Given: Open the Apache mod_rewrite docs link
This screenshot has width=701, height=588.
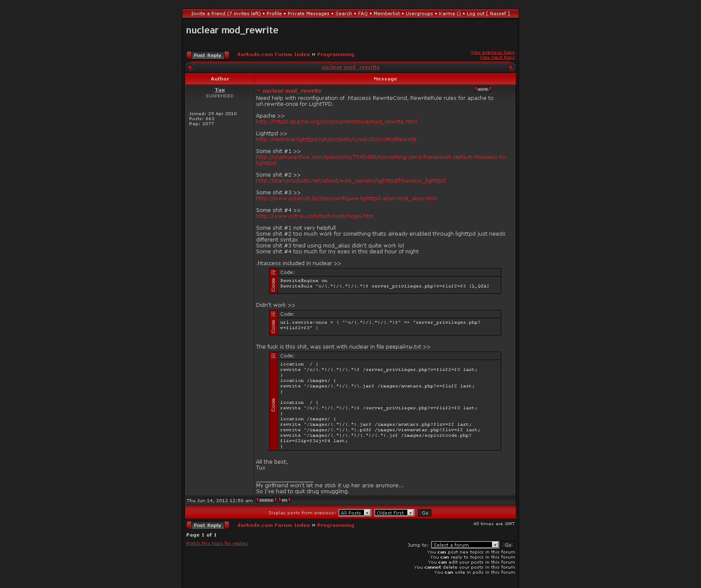Looking at the screenshot, I should (336, 122).
